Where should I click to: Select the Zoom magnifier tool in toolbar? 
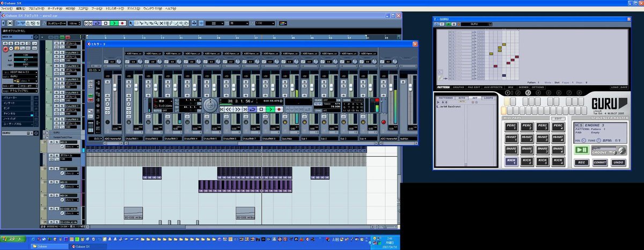156,23
